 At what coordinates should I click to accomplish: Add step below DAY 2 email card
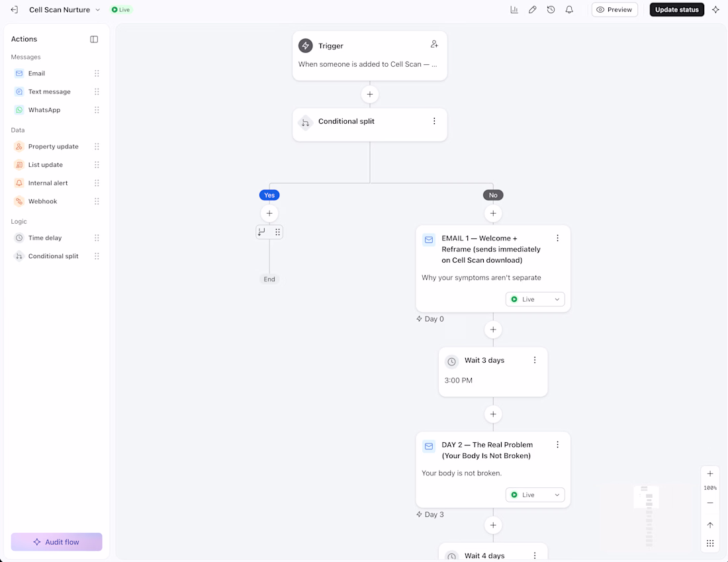click(x=493, y=526)
